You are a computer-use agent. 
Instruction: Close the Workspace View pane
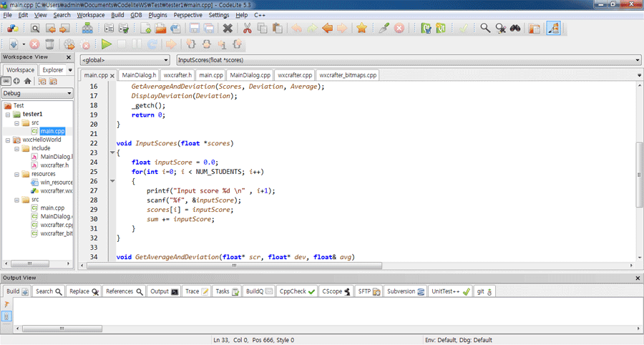pos(69,57)
